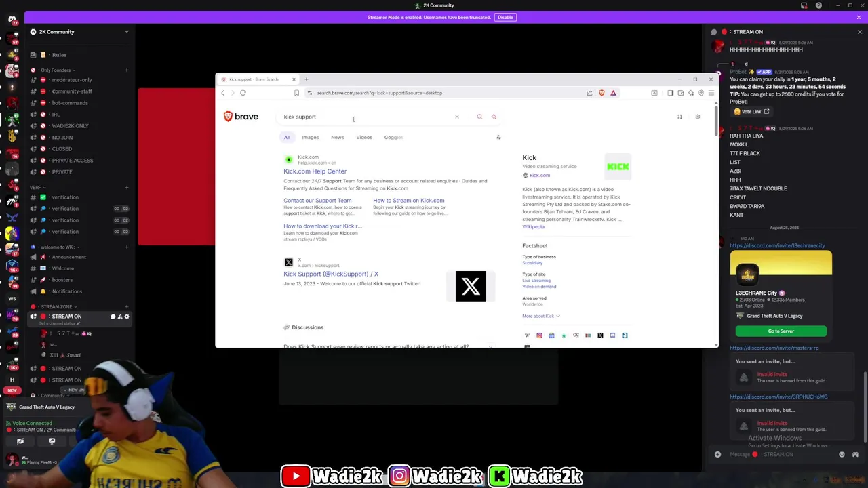Screen dimensions: 868x488
Task: Join the PRIVATE ACCESS voice channel
Action: pyautogui.click(x=73, y=161)
